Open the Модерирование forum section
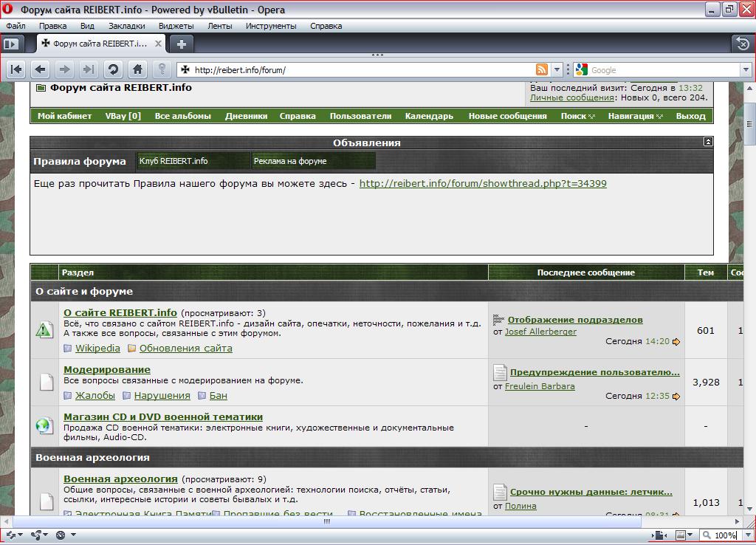The width and height of the screenshot is (756, 545). point(107,369)
